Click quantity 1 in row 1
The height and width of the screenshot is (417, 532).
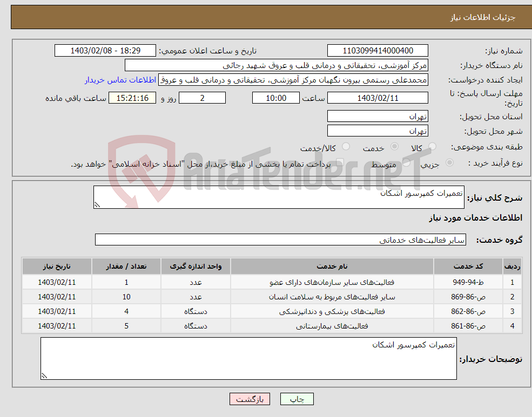126,282
